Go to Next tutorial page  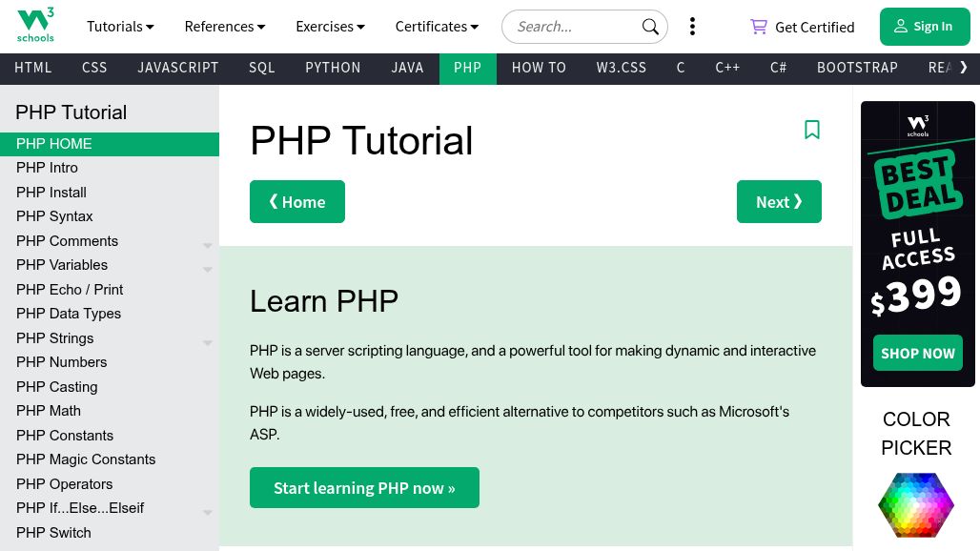pyautogui.click(x=779, y=202)
